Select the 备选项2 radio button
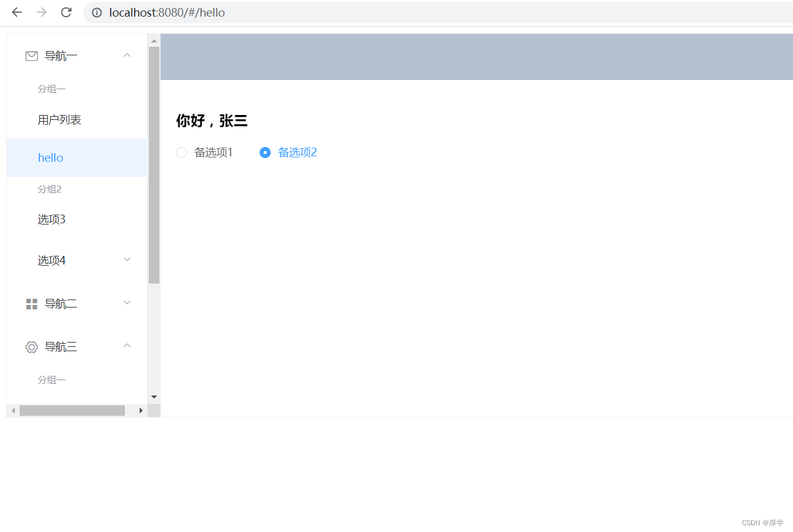The image size is (793, 532). pos(265,153)
